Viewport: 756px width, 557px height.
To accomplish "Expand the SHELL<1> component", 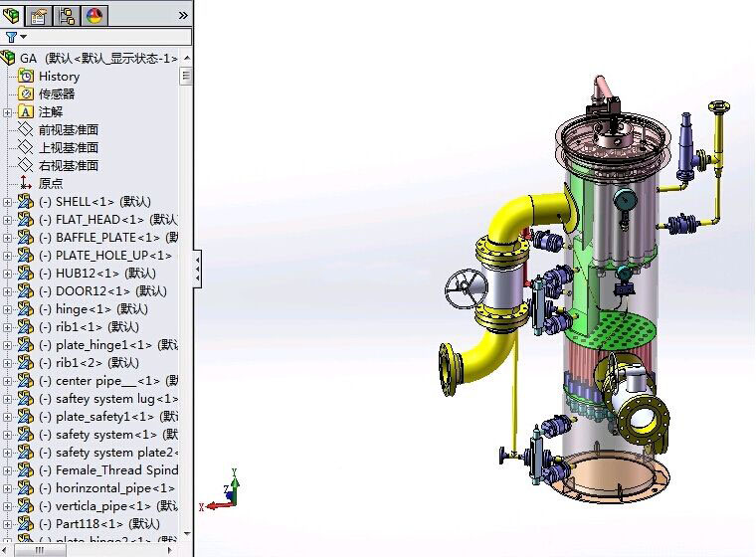I will click(x=7, y=202).
